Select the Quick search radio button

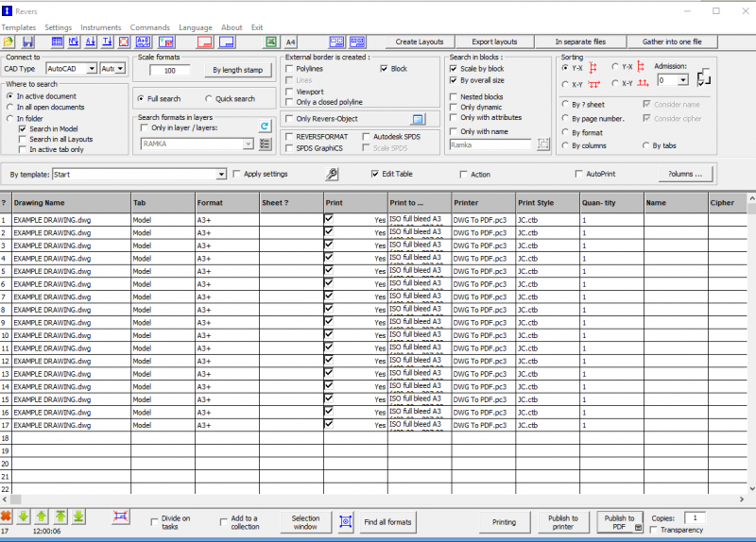pos(209,99)
